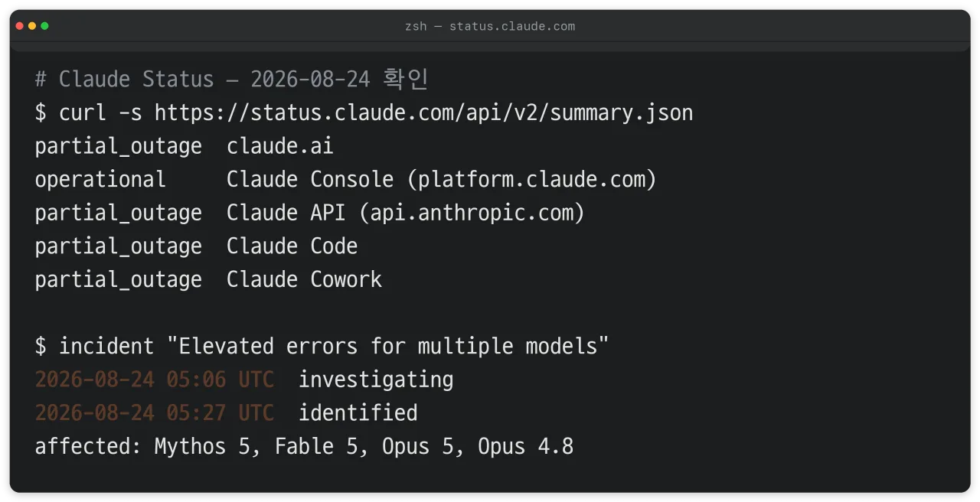Click the status.claude.com summary.json URL
980x502 pixels.
click(x=423, y=113)
